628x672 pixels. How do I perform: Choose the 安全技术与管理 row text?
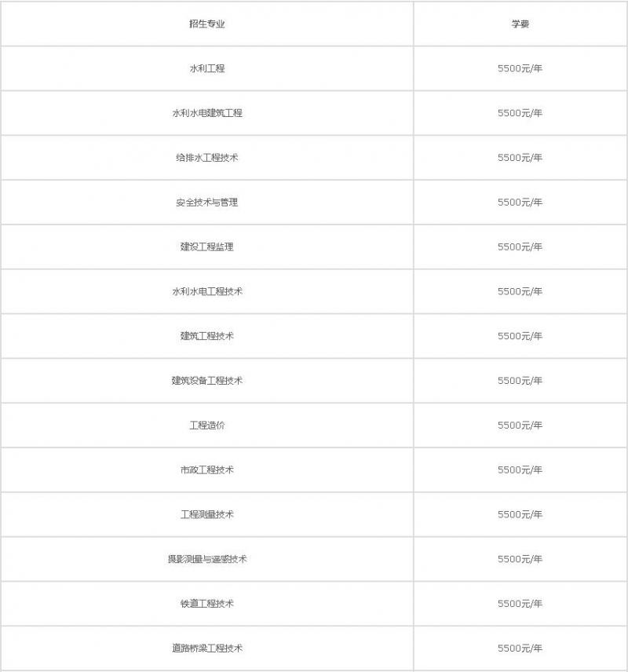point(207,203)
